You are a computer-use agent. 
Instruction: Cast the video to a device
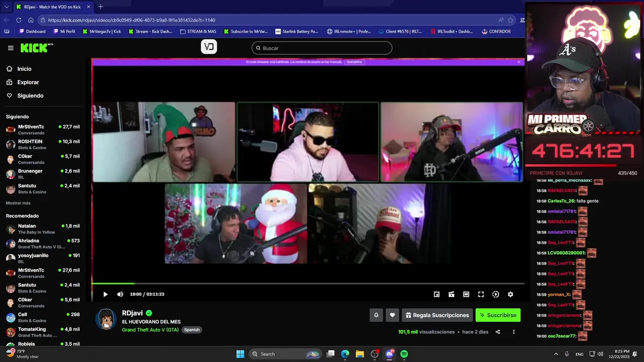pos(451,294)
